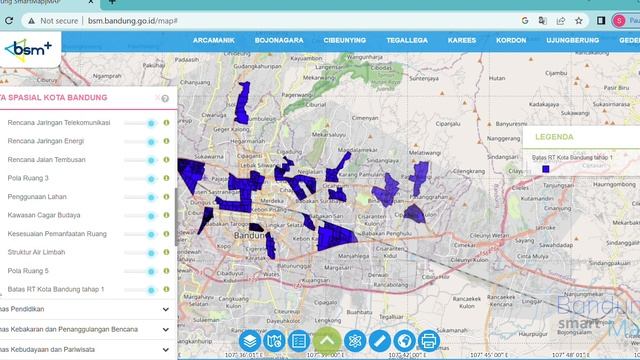
Task: Open the globe location tool
Action: [x=404, y=340]
